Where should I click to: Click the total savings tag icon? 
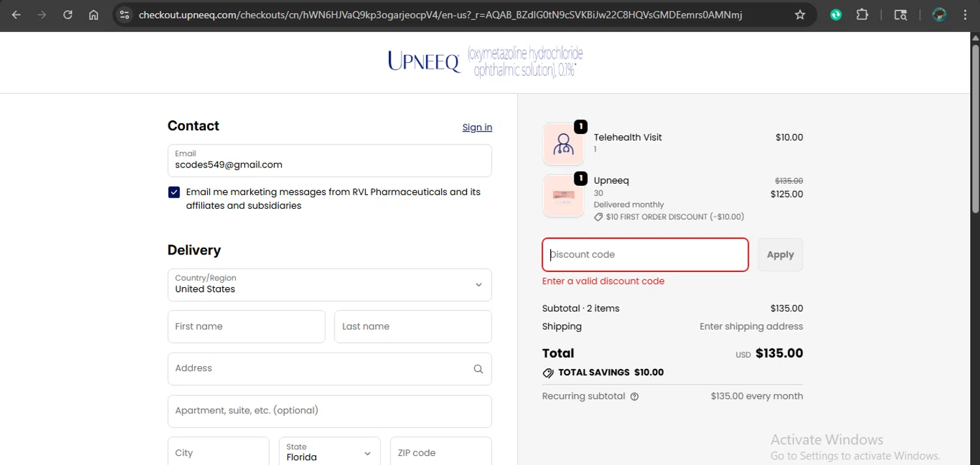tap(548, 373)
